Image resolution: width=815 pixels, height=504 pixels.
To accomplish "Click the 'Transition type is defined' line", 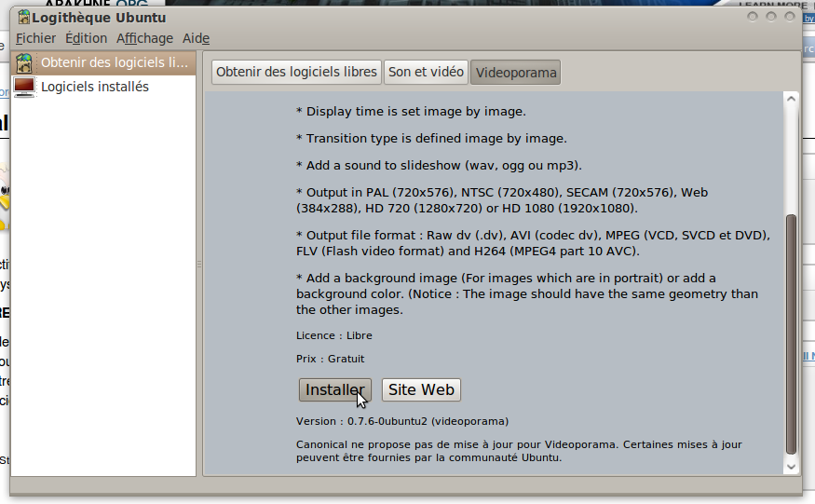I will (x=431, y=139).
